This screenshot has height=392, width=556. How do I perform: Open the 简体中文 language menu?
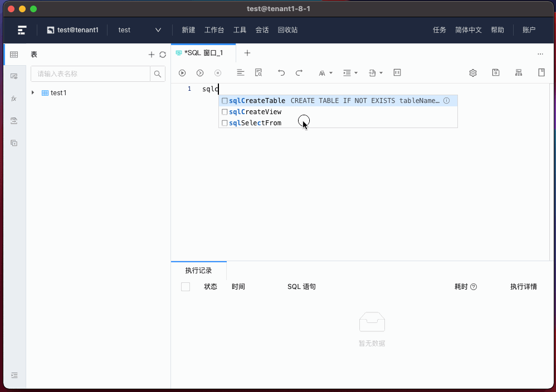click(x=469, y=30)
